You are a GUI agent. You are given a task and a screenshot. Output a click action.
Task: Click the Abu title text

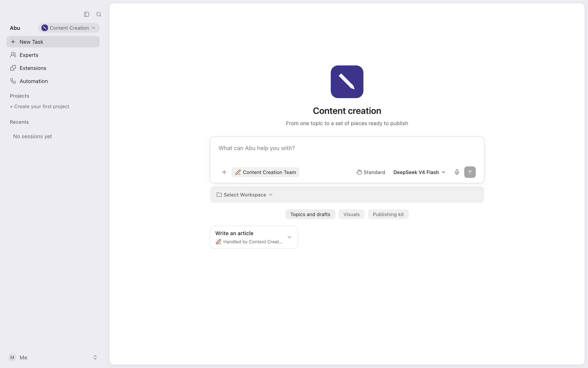[x=15, y=28]
